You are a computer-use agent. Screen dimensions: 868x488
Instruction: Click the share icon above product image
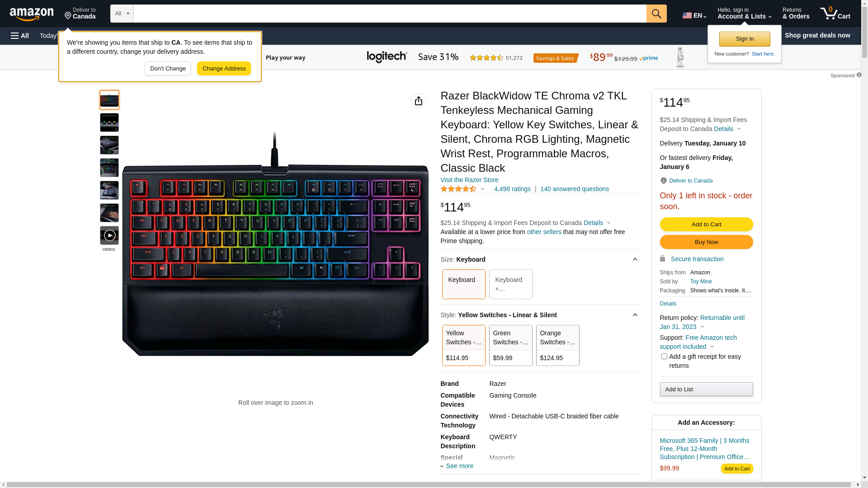pos(419,101)
